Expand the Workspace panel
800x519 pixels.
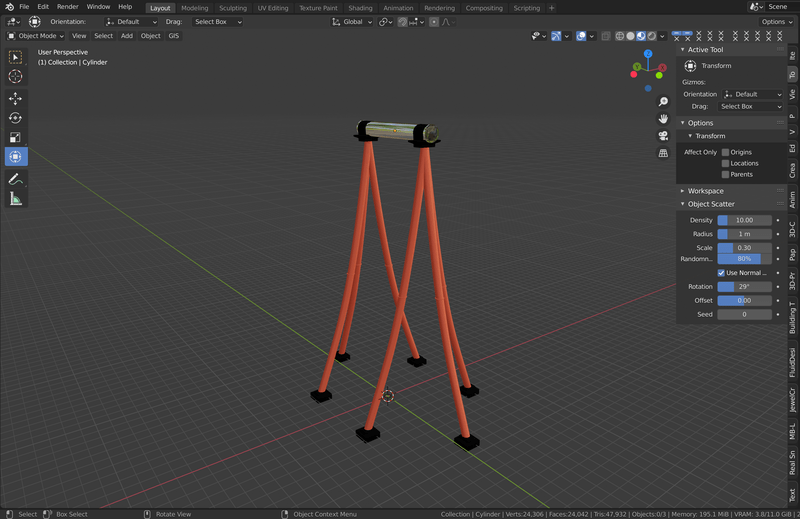705,191
